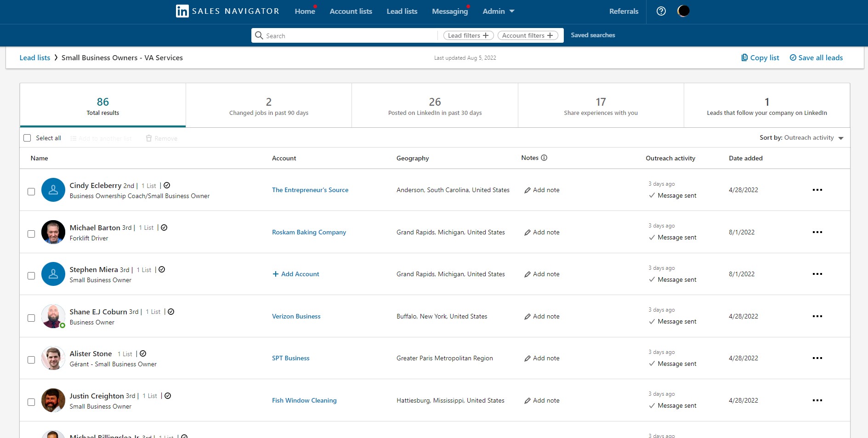The image size is (868, 438).
Task: Select the 86 Total results tab
Action: point(103,105)
